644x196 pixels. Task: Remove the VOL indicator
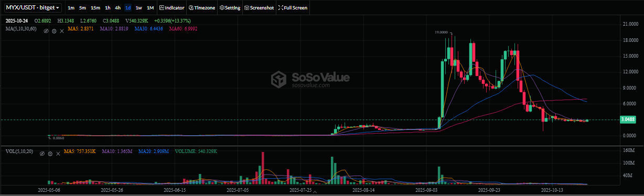[58, 154]
